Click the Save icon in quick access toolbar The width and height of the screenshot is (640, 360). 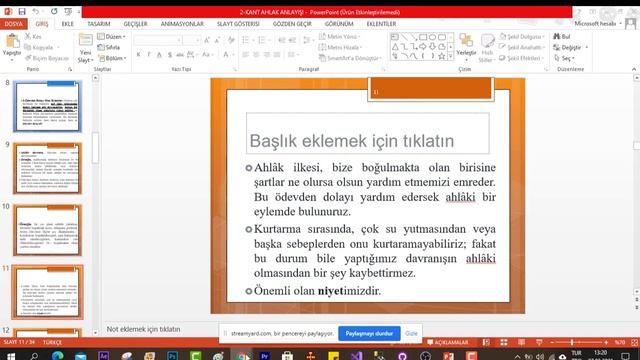(x=22, y=12)
